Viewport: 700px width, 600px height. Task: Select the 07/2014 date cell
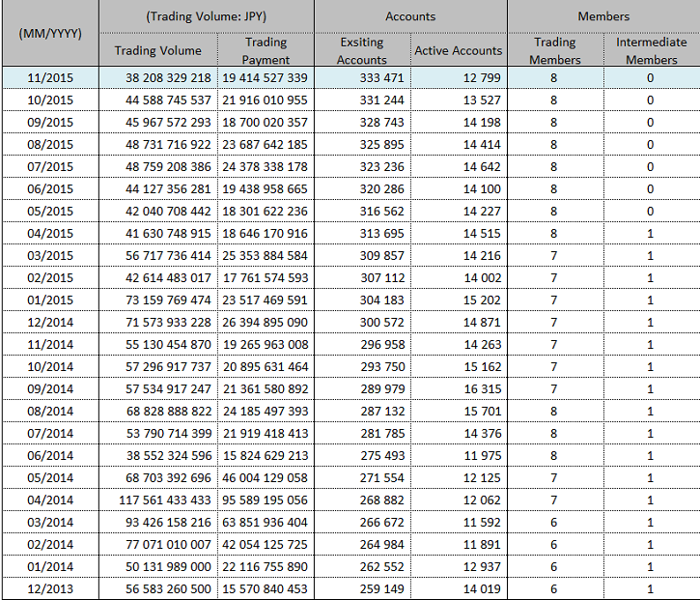(50, 434)
